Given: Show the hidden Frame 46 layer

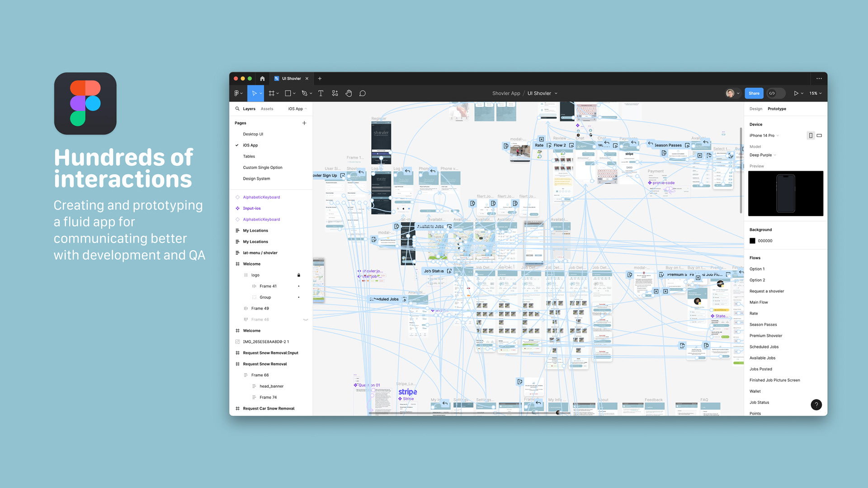Looking at the screenshot, I should 306,320.
